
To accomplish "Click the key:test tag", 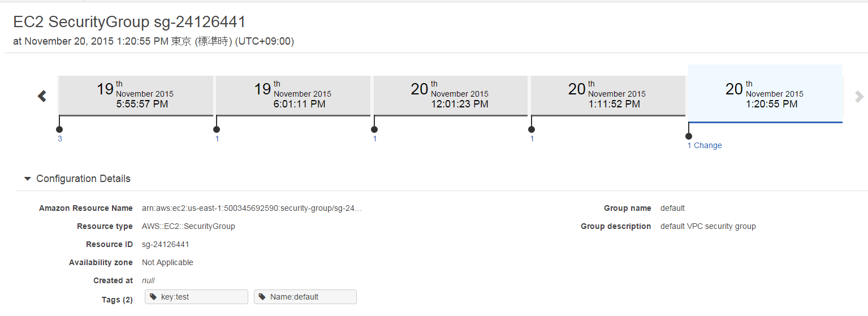I will pos(196,297).
